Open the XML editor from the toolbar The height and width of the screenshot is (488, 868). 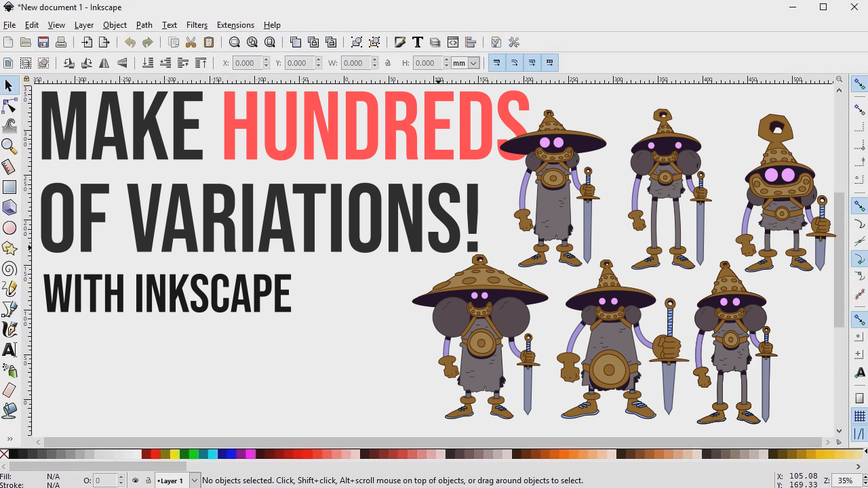point(452,42)
